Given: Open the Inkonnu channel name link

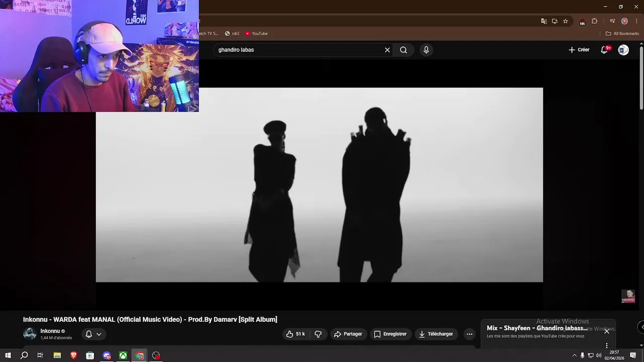Looking at the screenshot, I should pyautogui.click(x=50, y=331).
